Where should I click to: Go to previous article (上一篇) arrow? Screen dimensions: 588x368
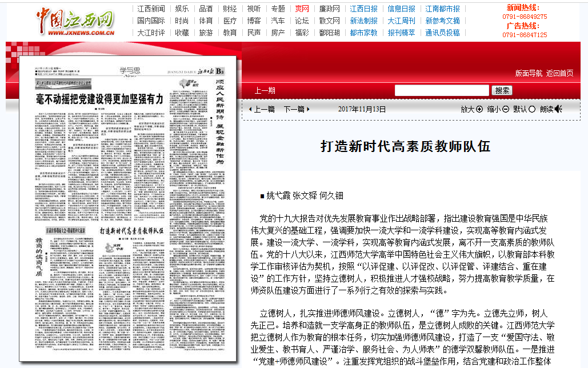point(250,109)
